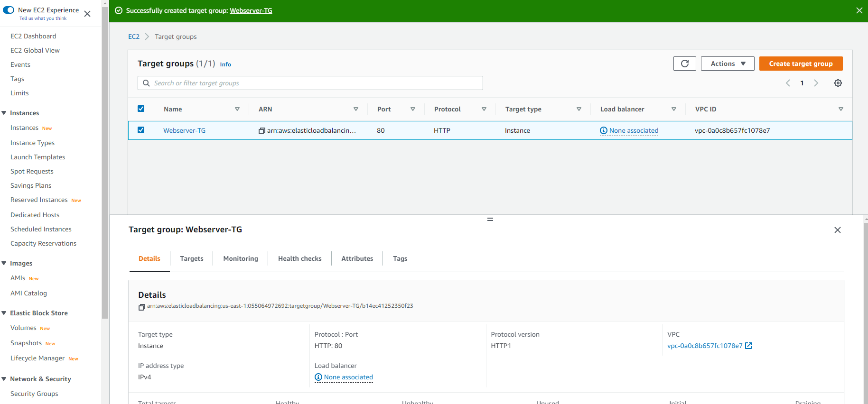Dismiss the green success banner

pyautogui.click(x=859, y=10)
